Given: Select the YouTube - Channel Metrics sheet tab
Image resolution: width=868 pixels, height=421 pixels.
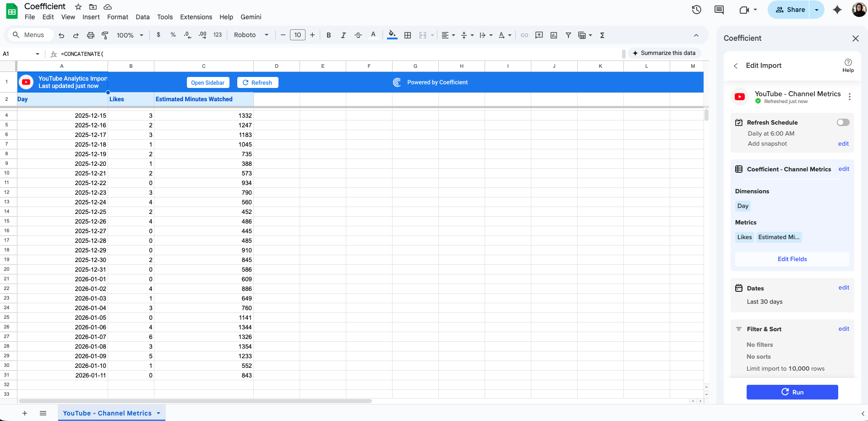Looking at the screenshot, I should pos(106,413).
